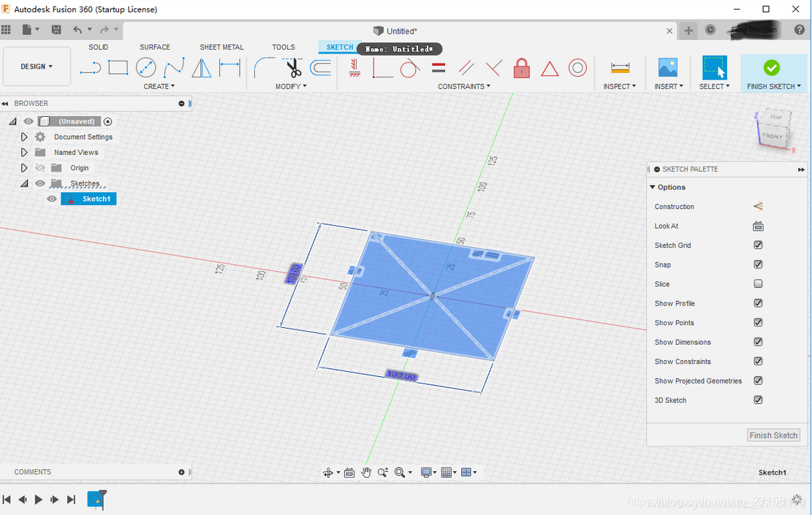
Task: Click the Measure ruler icon
Action: pos(620,68)
